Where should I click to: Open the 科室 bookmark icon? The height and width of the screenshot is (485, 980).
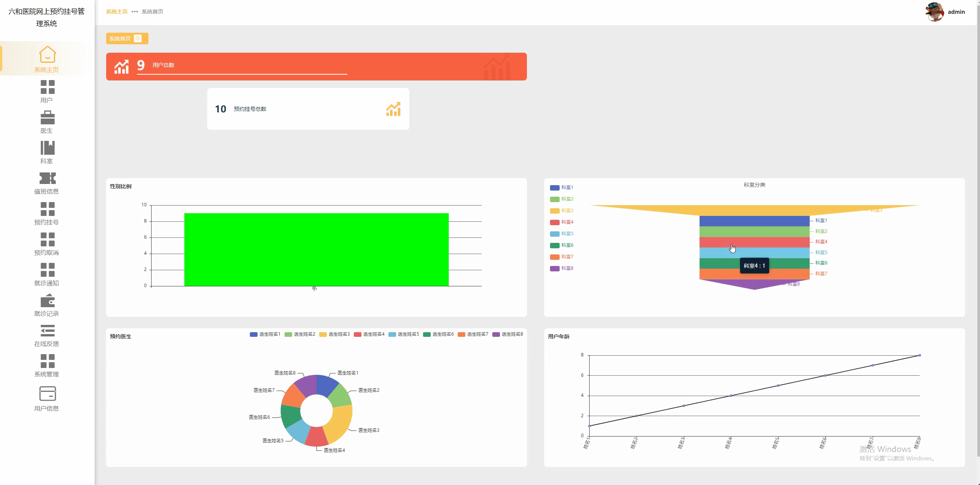(x=47, y=148)
